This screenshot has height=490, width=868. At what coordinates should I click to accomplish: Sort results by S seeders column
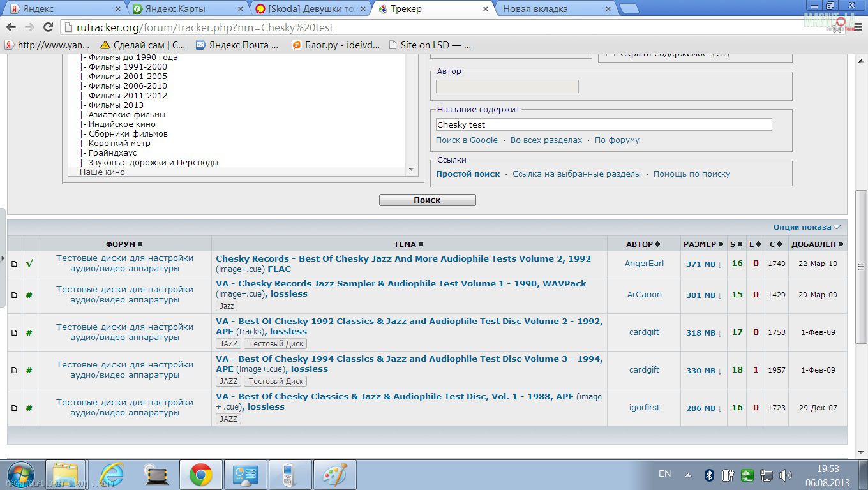pos(737,244)
